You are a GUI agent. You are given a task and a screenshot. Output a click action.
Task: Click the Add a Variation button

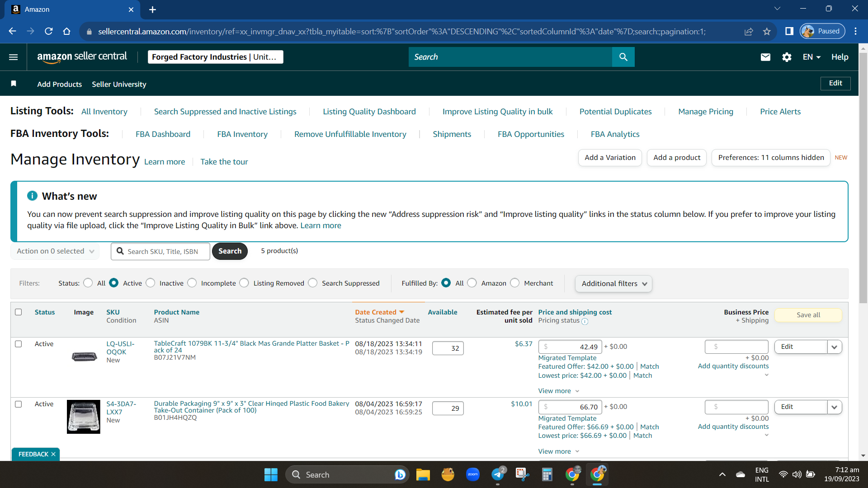(x=610, y=158)
